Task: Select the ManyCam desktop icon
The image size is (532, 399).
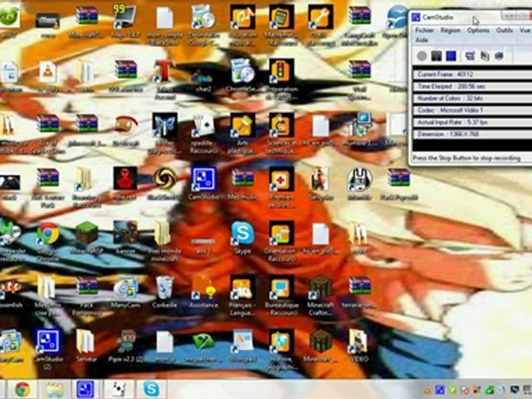Action: click(126, 292)
